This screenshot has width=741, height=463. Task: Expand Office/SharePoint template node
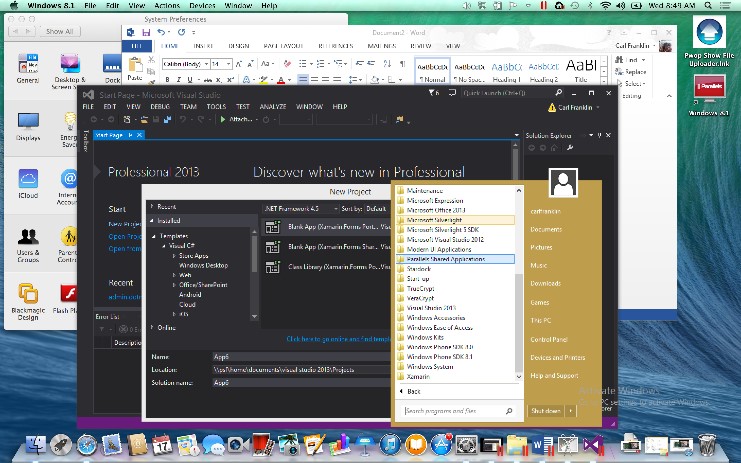tap(174, 285)
